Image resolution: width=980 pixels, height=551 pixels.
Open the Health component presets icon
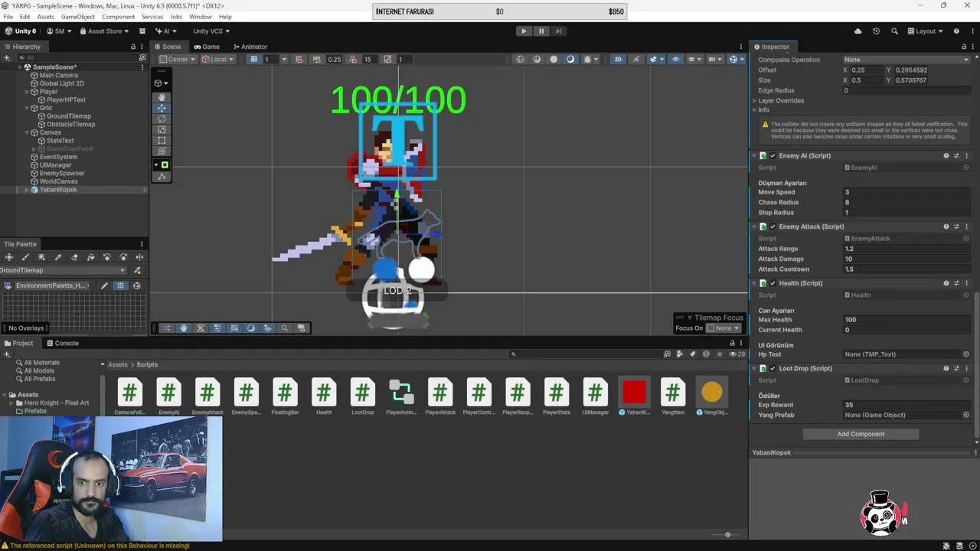click(956, 283)
